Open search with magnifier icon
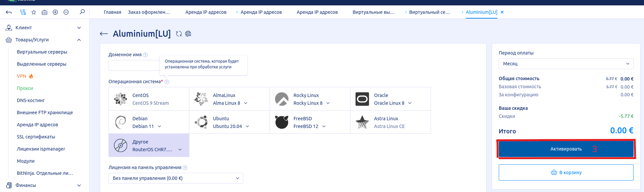644x192 pixels. pyautogui.click(x=82, y=12)
